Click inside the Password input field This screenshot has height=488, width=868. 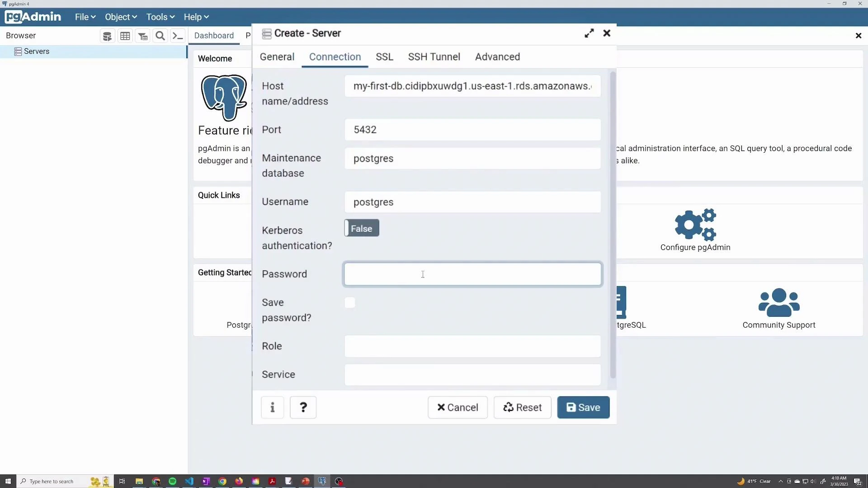click(472, 274)
